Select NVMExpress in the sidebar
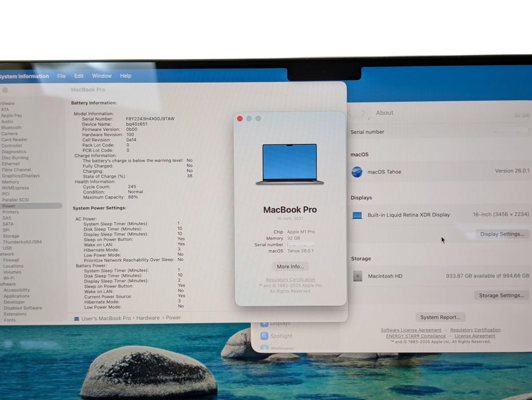 (15, 188)
